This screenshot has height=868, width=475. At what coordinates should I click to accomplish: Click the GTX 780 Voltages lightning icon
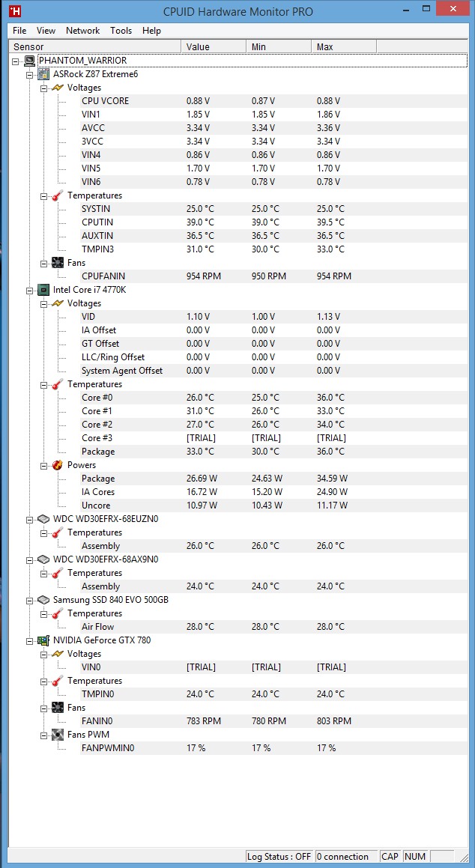coord(58,654)
